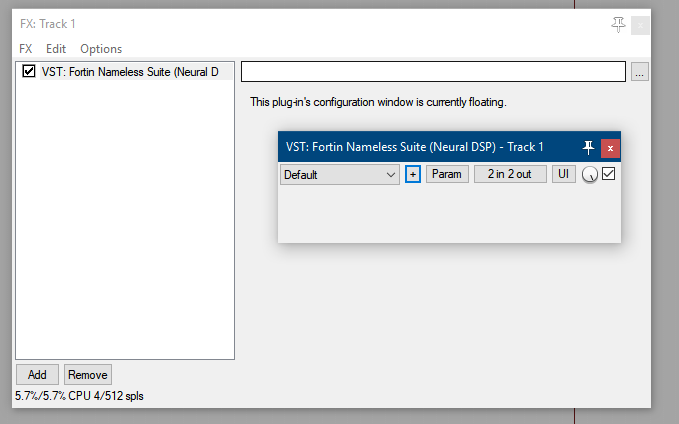
Task: Select the Fortin Nameless Suite list entry
Action: [130, 71]
